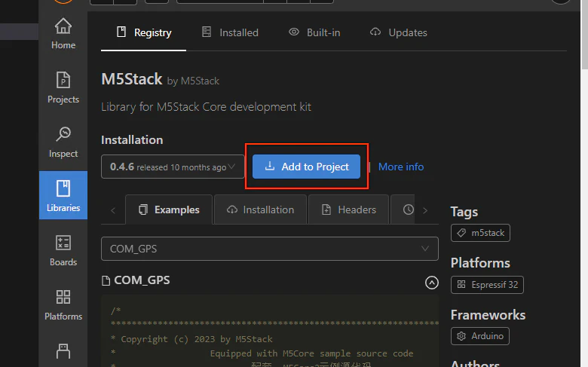Click the M5Stack library title

(x=132, y=79)
